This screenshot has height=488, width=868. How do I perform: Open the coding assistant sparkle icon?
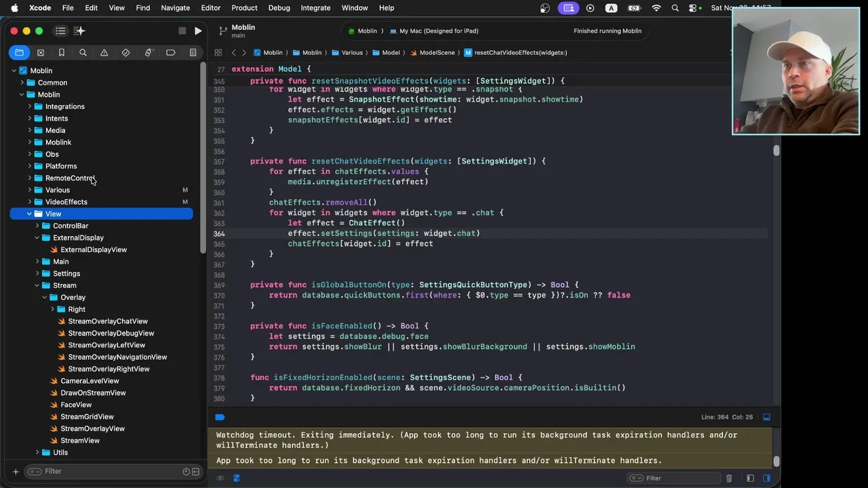(x=79, y=30)
